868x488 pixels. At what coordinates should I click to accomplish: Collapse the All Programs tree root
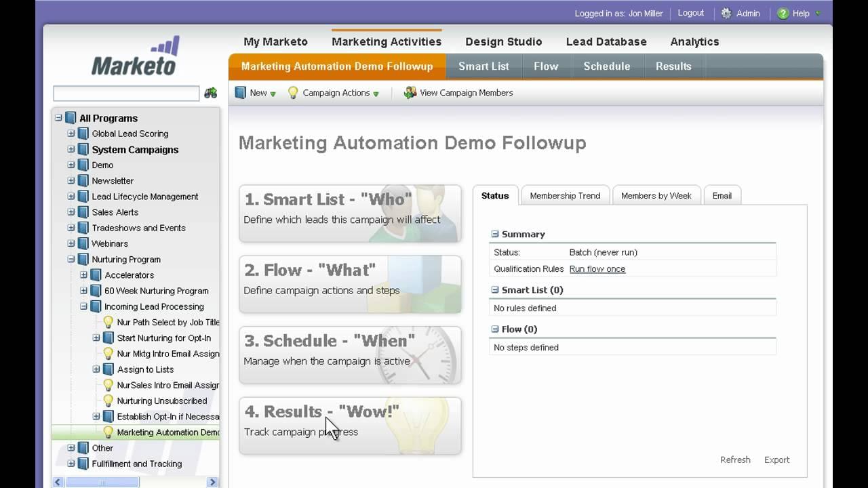58,118
